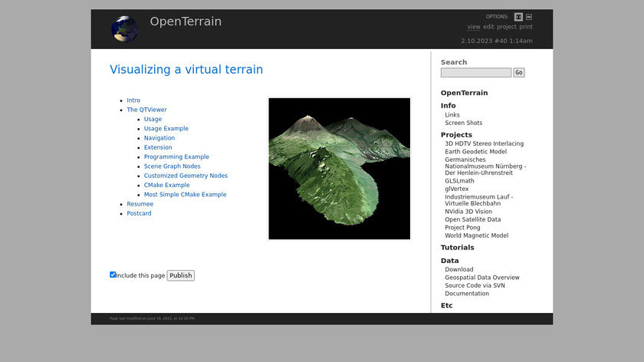
Task: Open Geospatial Data Overview link
Action: [481, 278]
